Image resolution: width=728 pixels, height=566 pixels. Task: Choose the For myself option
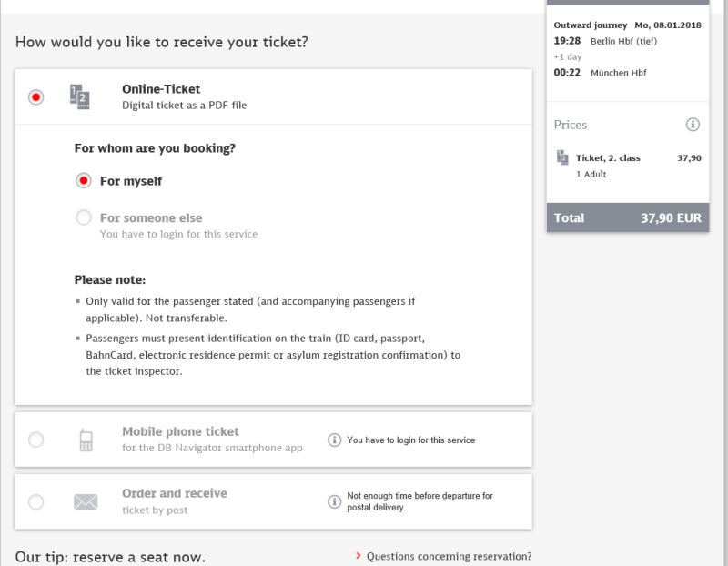(x=84, y=180)
